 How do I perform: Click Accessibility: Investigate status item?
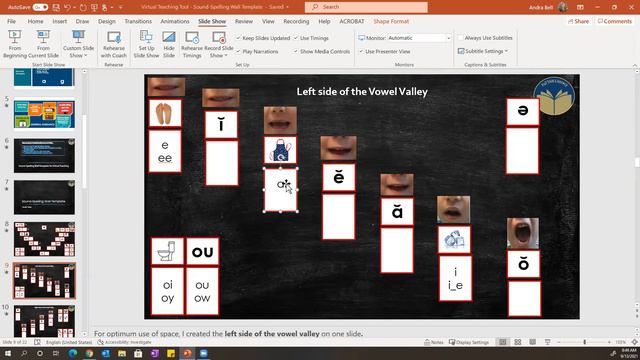tap(124, 342)
